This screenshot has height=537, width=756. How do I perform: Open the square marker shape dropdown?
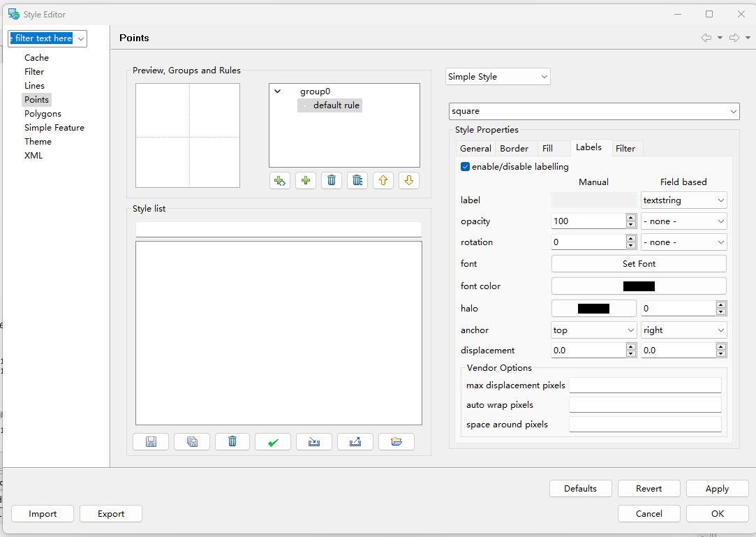click(594, 111)
